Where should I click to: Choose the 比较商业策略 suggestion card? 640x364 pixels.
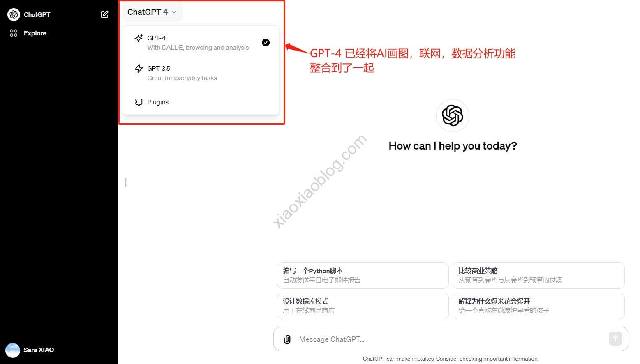click(538, 275)
